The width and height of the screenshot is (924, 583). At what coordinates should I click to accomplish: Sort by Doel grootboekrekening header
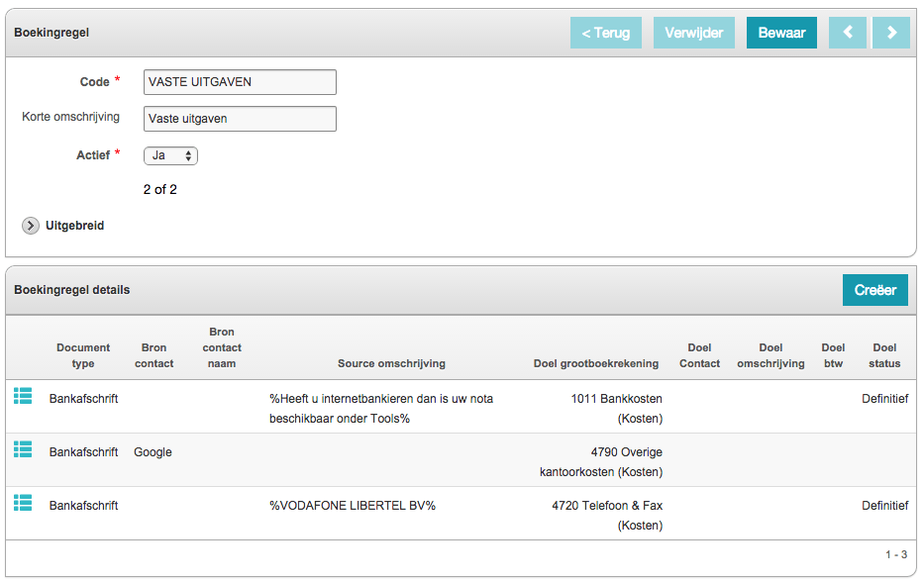596,363
